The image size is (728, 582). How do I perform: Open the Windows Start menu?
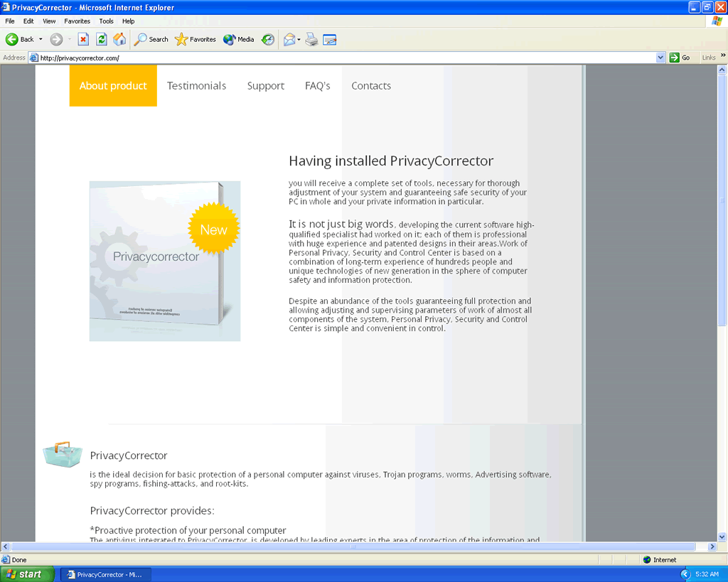[x=27, y=574]
